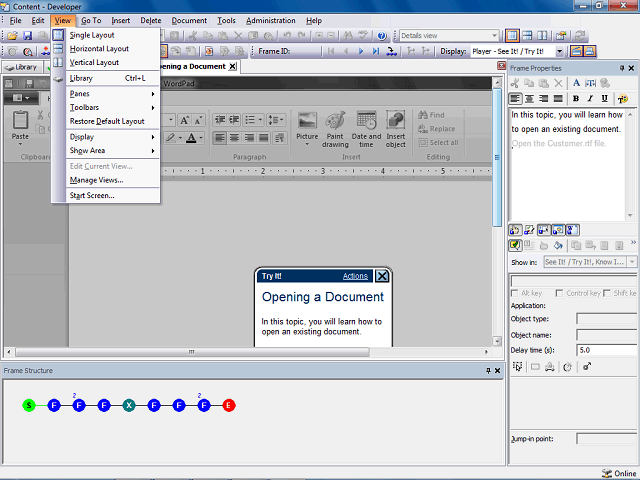Screen dimensions: 640x480
Task: Select the red End frame node
Action: pos(229,405)
